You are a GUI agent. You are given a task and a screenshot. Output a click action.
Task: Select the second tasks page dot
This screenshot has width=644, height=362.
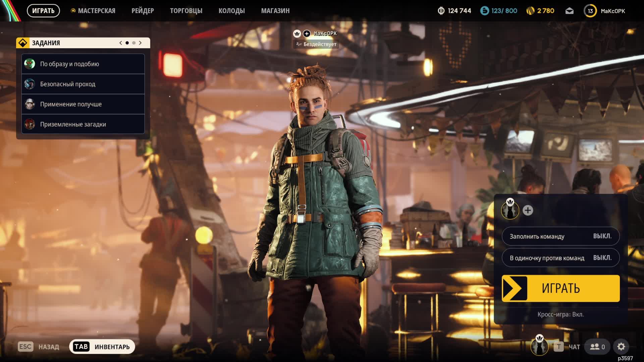(x=134, y=43)
